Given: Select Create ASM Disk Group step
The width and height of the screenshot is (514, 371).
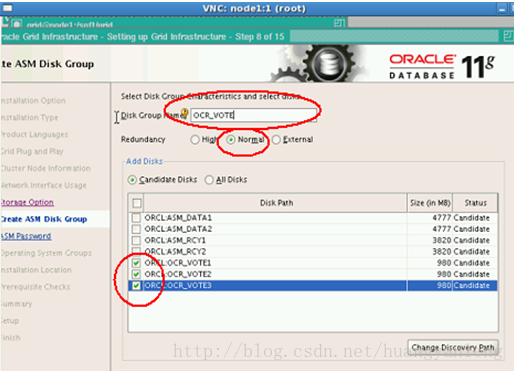Looking at the screenshot, I should click(44, 219).
